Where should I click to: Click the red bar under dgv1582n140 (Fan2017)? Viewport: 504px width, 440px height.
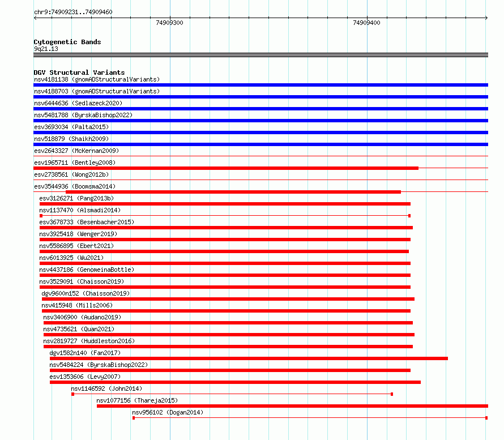click(249, 358)
